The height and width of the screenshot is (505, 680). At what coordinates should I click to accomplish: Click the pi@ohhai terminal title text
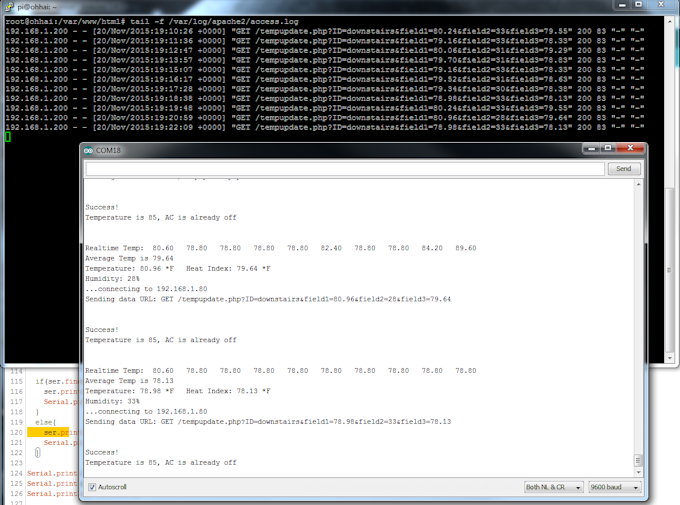click(x=37, y=7)
